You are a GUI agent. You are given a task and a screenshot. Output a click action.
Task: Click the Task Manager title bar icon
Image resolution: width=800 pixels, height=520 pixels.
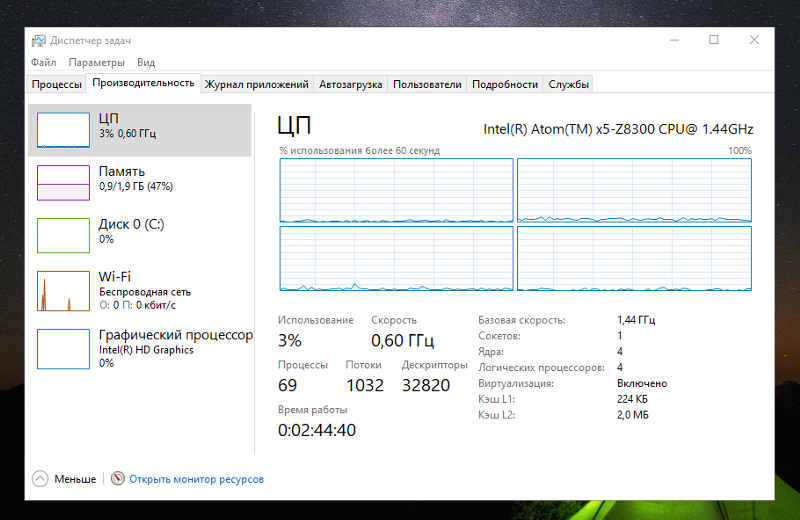tap(38, 41)
